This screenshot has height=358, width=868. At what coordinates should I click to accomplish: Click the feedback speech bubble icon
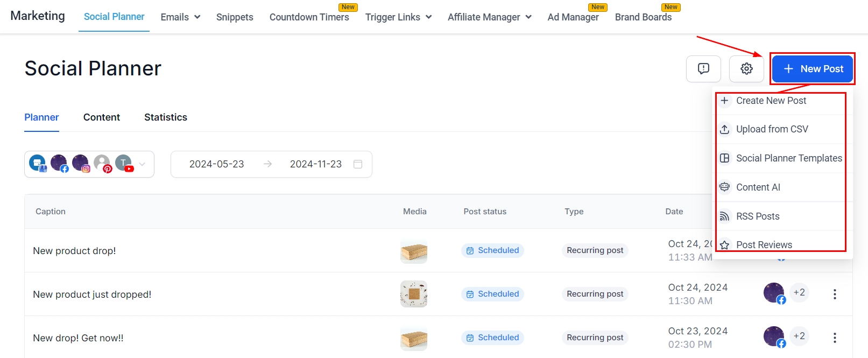pos(703,69)
